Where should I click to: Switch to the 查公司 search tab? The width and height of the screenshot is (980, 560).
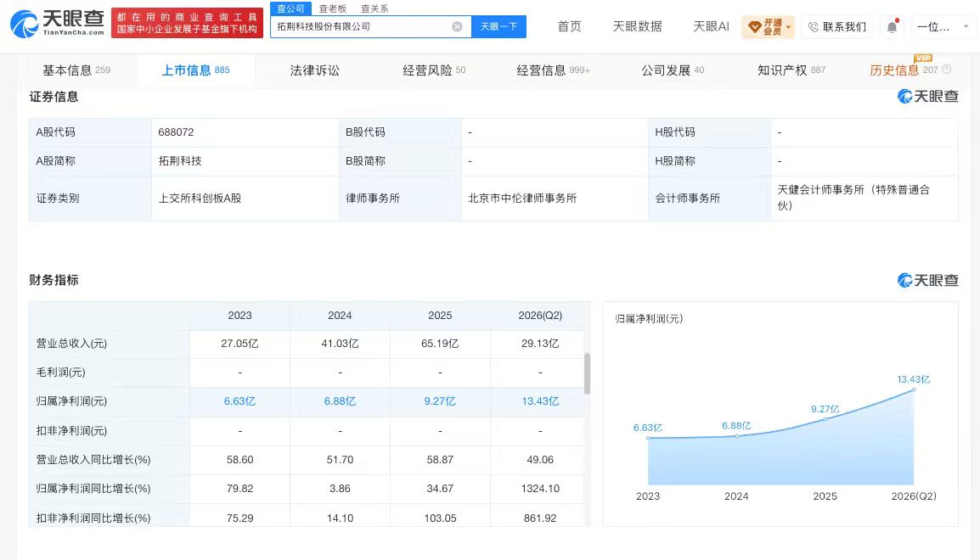click(x=290, y=8)
